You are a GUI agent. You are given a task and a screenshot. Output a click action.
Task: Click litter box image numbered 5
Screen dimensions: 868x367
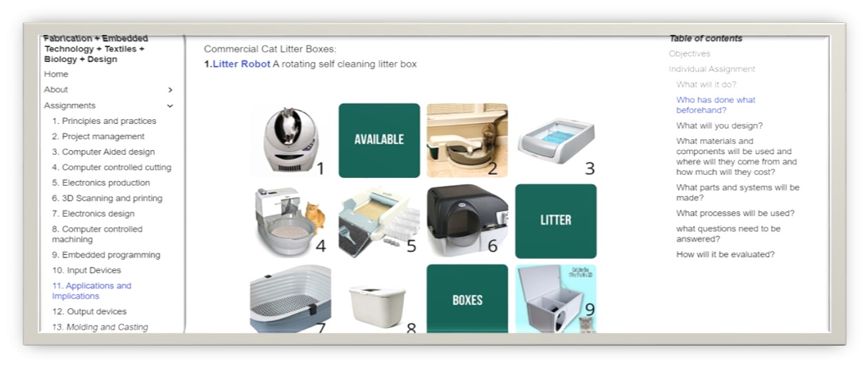(379, 222)
